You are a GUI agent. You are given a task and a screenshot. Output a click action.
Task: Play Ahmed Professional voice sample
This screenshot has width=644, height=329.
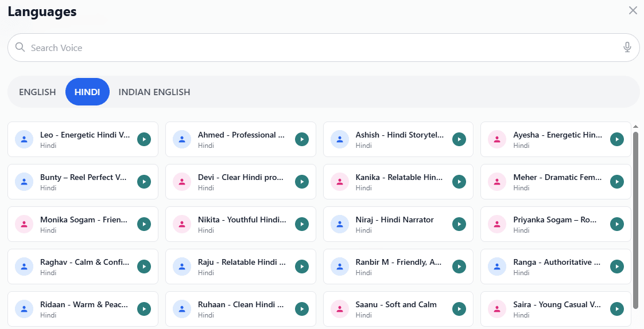[302, 139]
